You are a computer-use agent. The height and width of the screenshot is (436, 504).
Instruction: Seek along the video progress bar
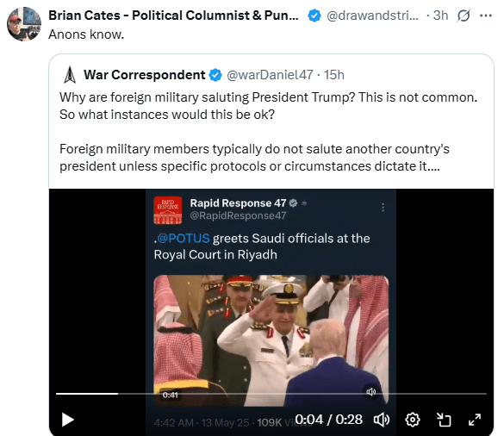coord(271,394)
